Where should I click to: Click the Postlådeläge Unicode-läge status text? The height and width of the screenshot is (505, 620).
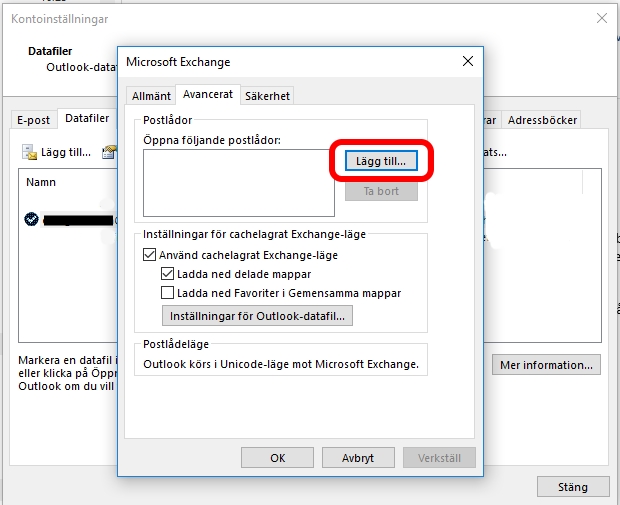(x=281, y=364)
